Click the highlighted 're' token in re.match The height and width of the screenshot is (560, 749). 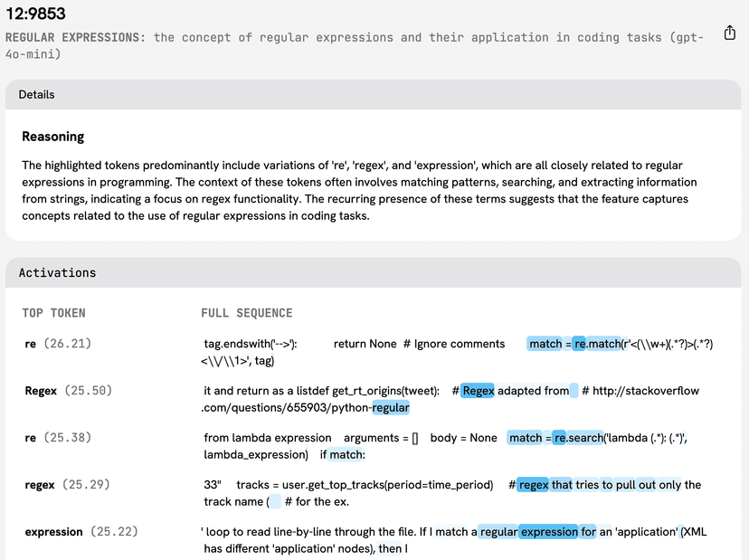(581, 344)
